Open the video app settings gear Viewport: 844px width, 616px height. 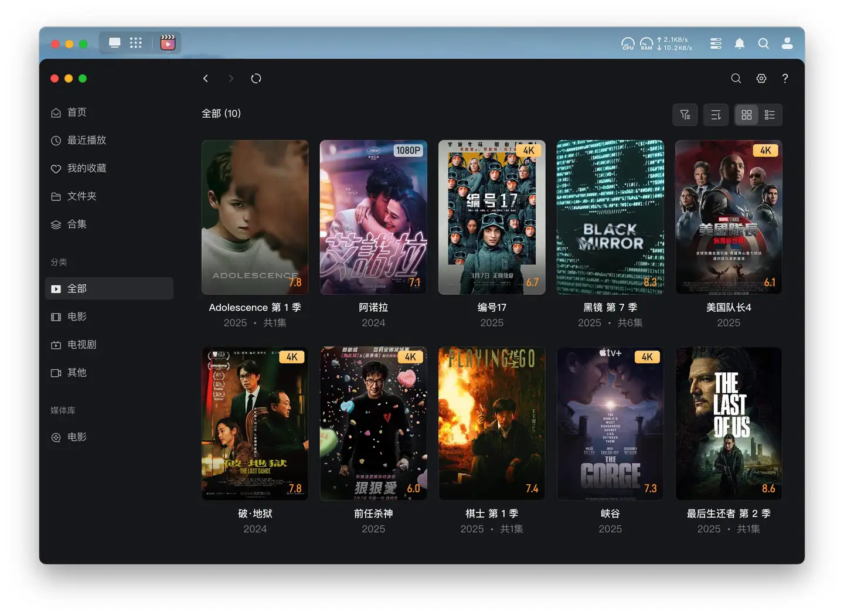pyautogui.click(x=761, y=79)
